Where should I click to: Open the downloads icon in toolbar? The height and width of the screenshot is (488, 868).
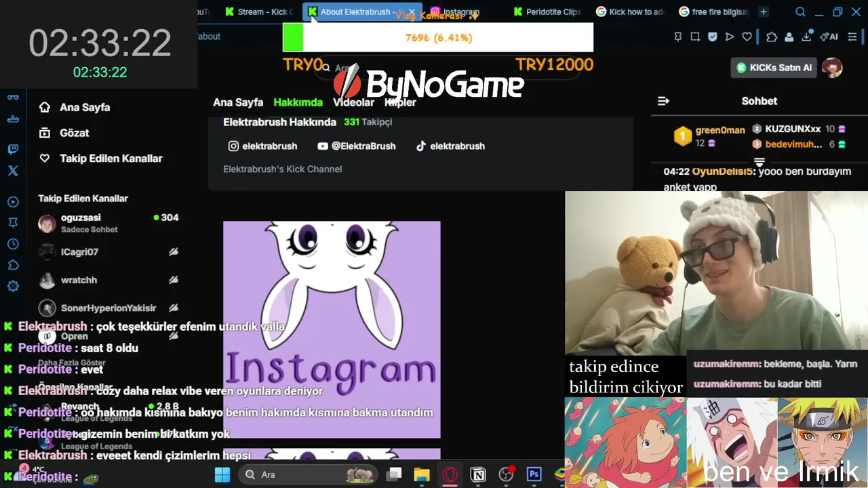pos(807,37)
